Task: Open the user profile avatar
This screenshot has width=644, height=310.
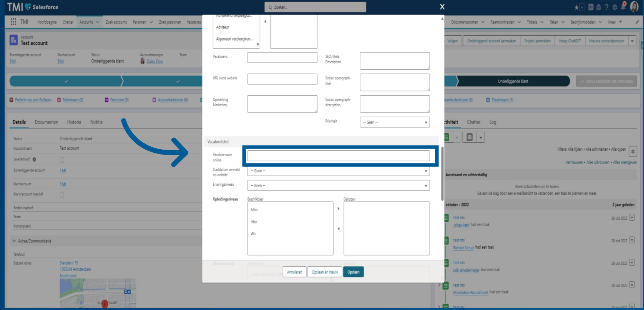Action: pyautogui.click(x=634, y=7)
